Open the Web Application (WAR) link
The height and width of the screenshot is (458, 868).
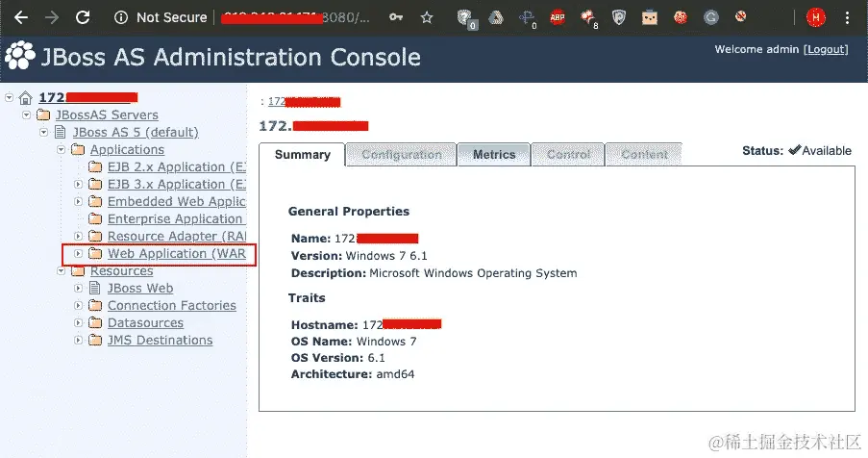[x=177, y=253]
